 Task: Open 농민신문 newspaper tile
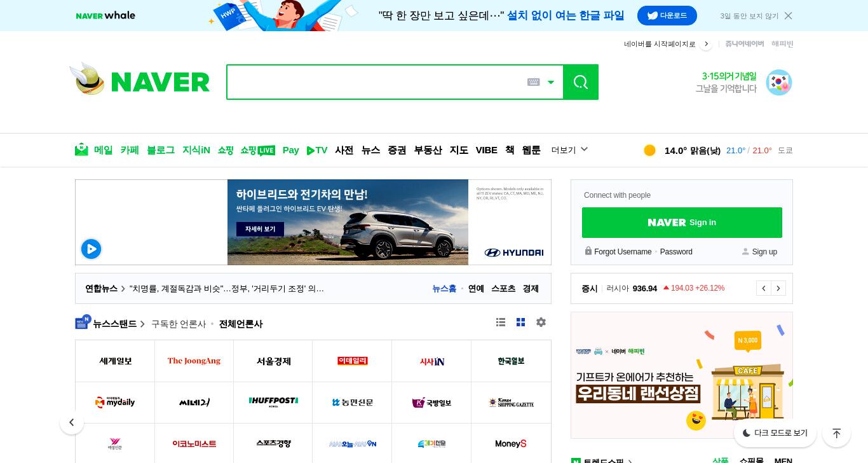point(352,403)
